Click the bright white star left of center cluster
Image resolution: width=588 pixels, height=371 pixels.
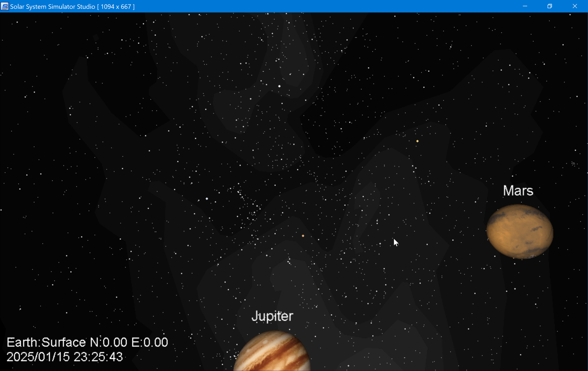[x=207, y=198]
